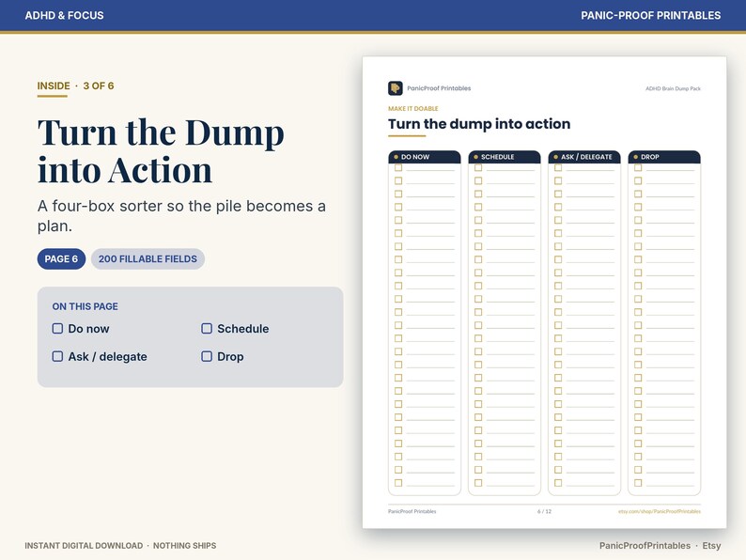Check the Ask / delegate checkbox
Screen dimensions: 746x560
(x=57, y=356)
